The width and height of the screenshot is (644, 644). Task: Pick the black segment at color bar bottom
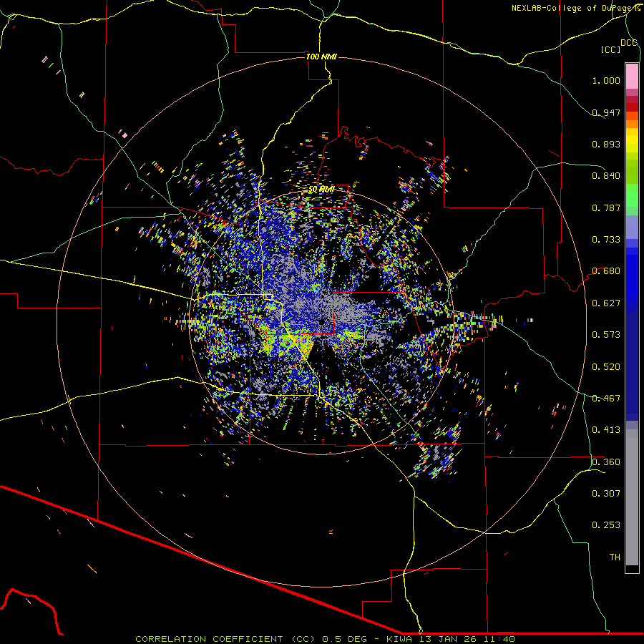[632, 568]
